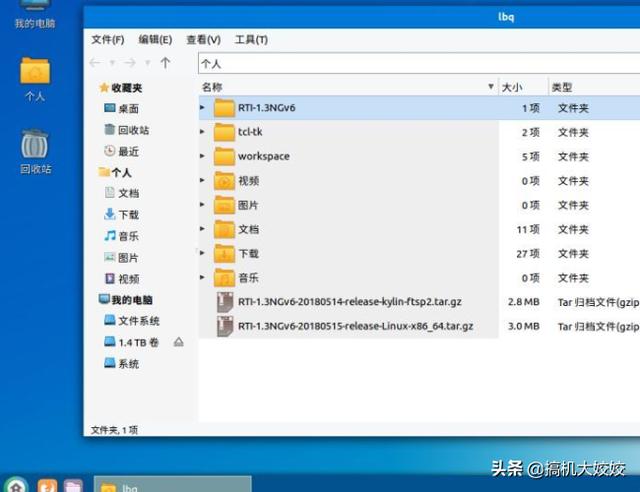Expand the workspace folder row
This screenshot has width=640, height=492.
tap(202, 156)
